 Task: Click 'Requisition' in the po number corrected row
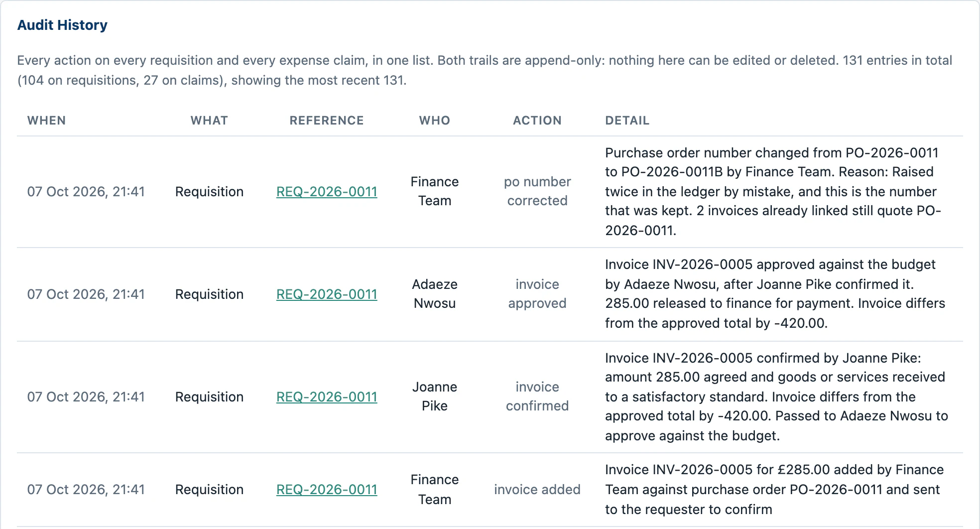[x=209, y=192]
